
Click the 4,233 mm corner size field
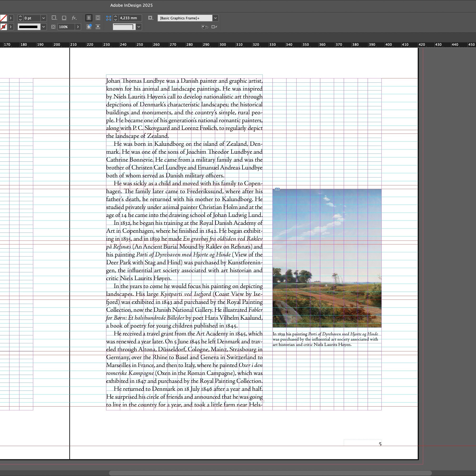click(130, 18)
